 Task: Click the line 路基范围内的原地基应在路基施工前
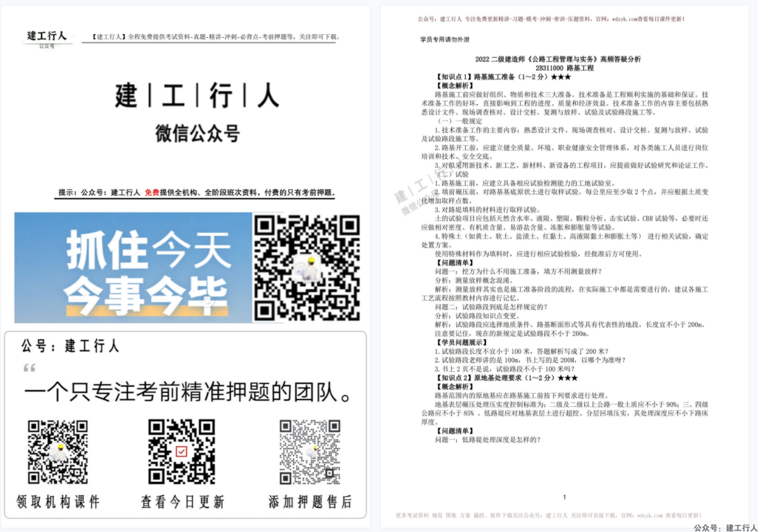click(x=522, y=396)
